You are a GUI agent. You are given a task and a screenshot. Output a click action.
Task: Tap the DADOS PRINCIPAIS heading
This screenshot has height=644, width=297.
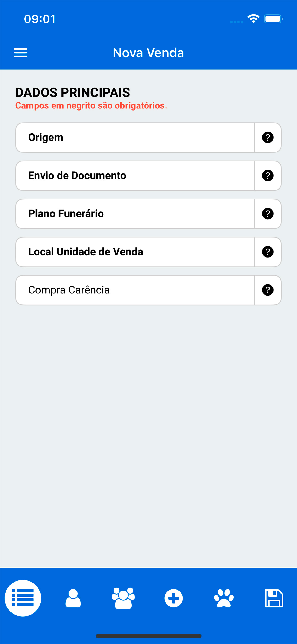click(x=73, y=92)
